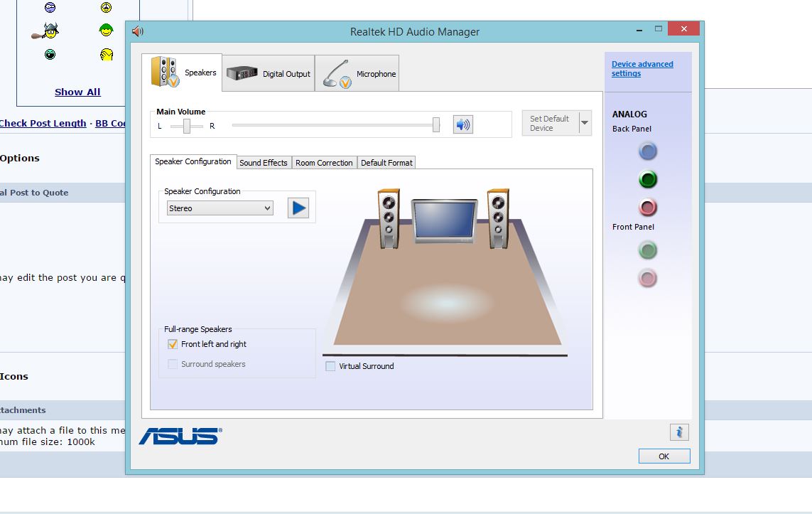
Task: Open the Sound Effects tab
Action: (264, 163)
